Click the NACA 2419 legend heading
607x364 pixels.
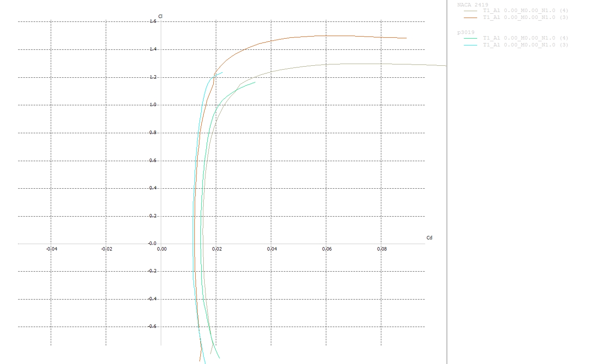472,5
